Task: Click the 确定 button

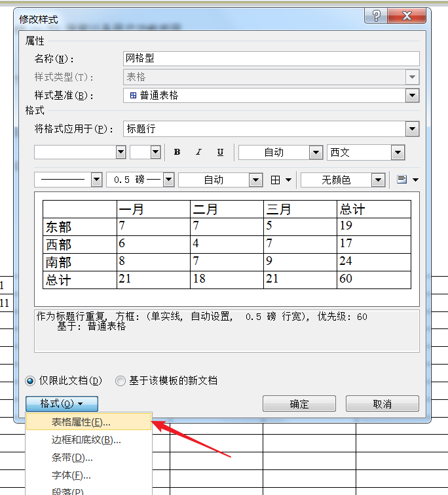Action: (299, 404)
